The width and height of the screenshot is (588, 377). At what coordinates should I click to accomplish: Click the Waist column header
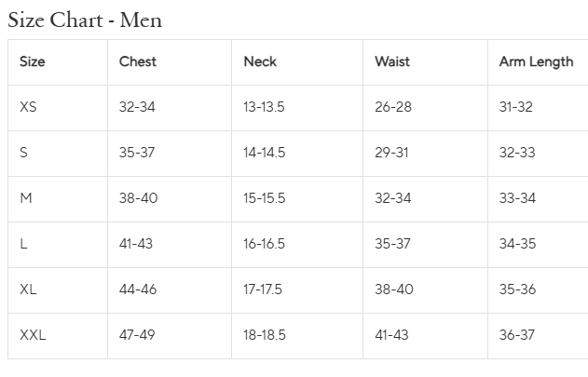click(392, 61)
